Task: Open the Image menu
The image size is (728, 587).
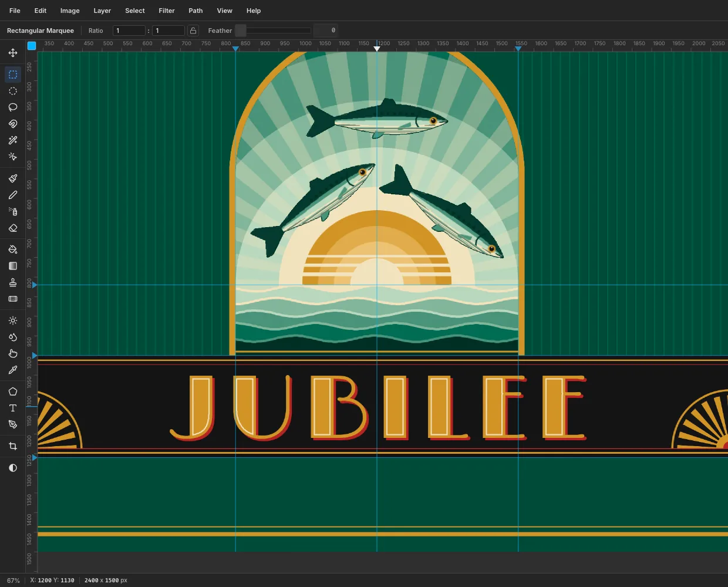Action: click(70, 11)
